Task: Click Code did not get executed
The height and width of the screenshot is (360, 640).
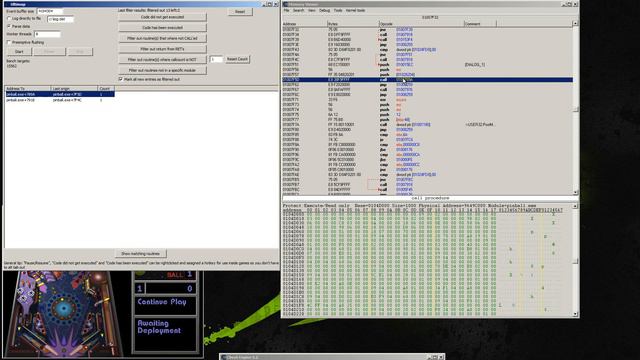Action: coord(162,17)
